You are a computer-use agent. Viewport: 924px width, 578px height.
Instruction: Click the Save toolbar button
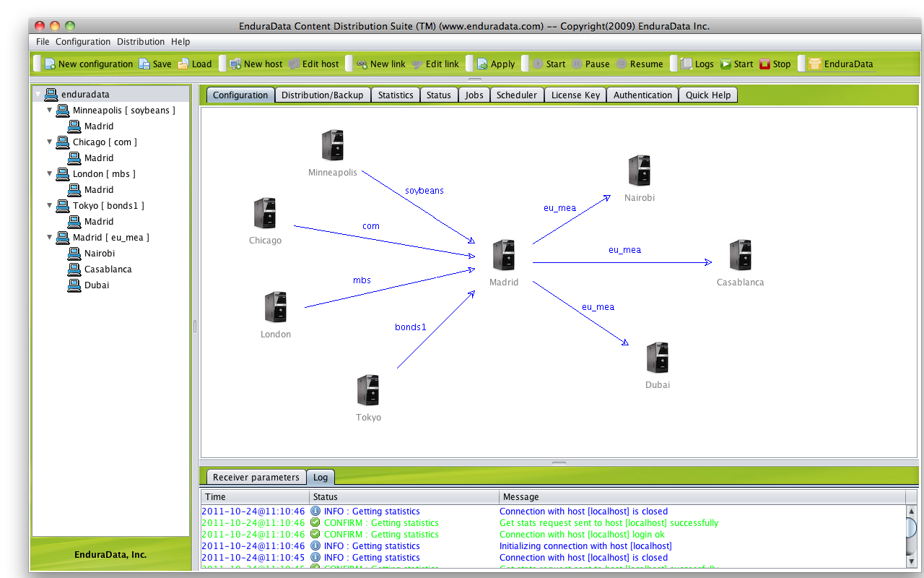click(x=155, y=64)
